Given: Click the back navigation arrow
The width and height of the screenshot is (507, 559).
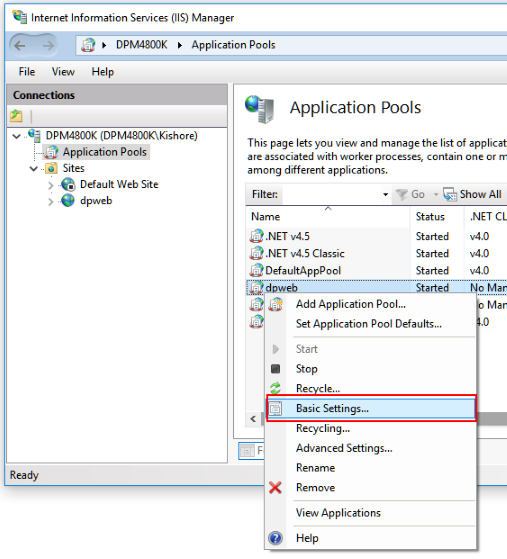Looking at the screenshot, I should tap(20, 45).
